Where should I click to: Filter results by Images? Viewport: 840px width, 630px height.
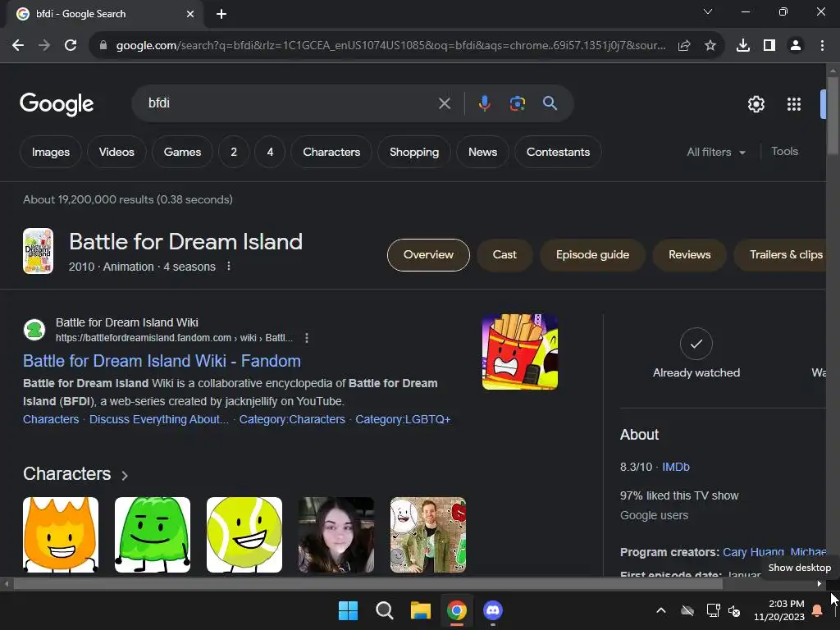(51, 152)
